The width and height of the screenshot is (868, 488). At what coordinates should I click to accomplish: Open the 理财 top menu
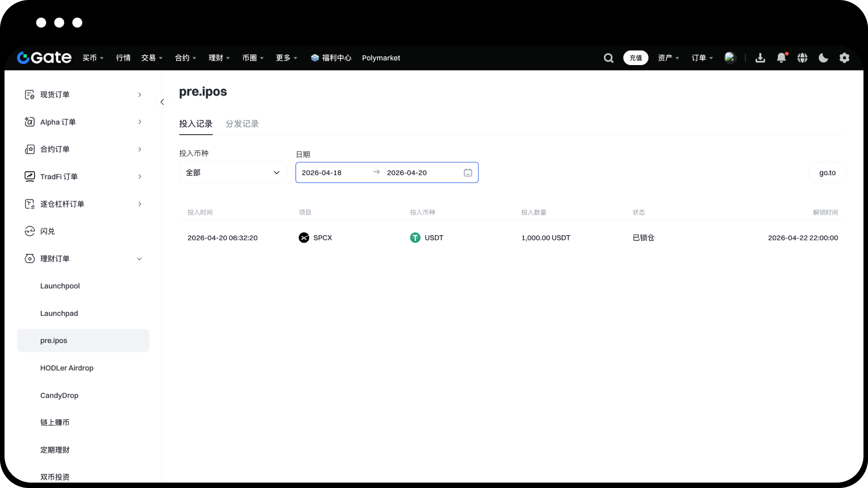coord(219,58)
